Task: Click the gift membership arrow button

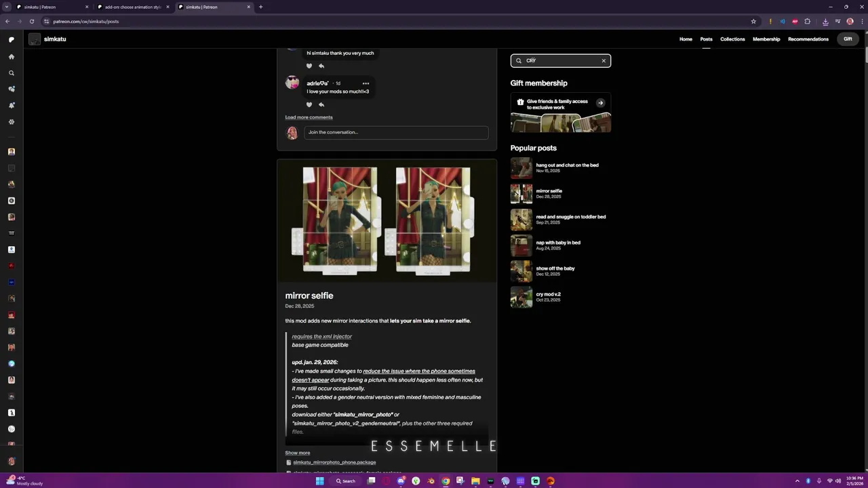Action: pyautogui.click(x=600, y=103)
